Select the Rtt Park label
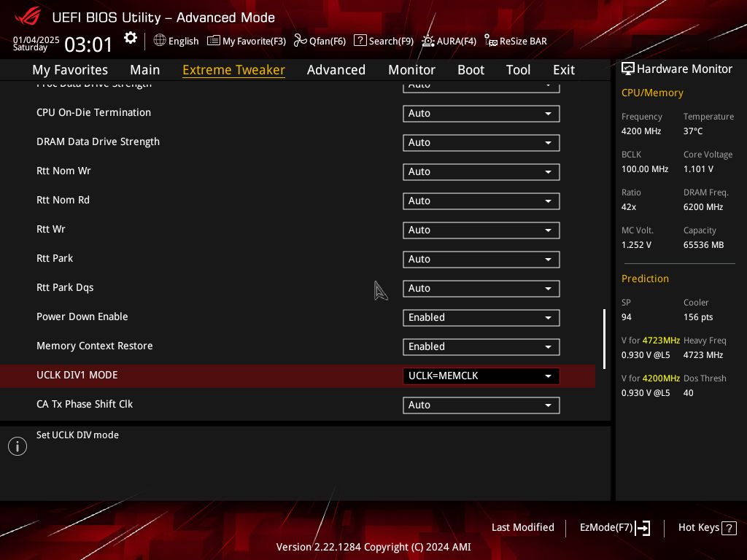Viewport: 747px width, 560px height. point(54,258)
